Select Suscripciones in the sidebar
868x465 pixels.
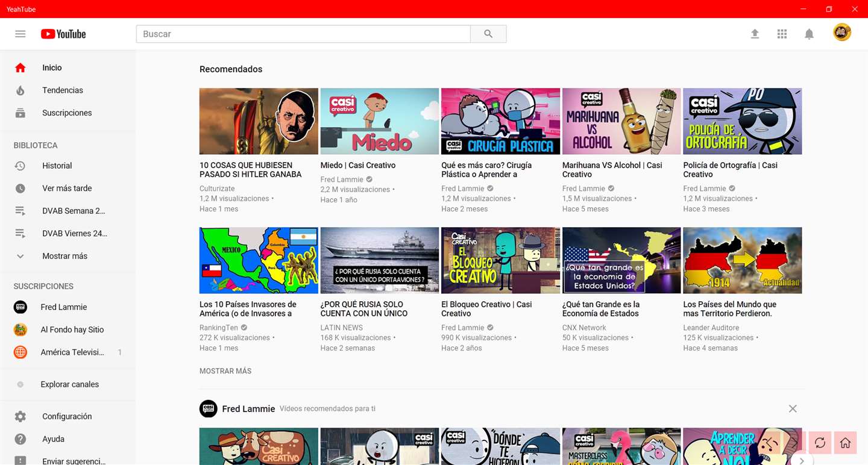(x=68, y=113)
